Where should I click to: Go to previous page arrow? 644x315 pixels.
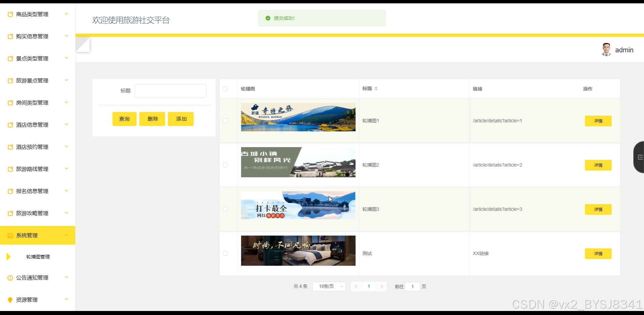click(356, 287)
